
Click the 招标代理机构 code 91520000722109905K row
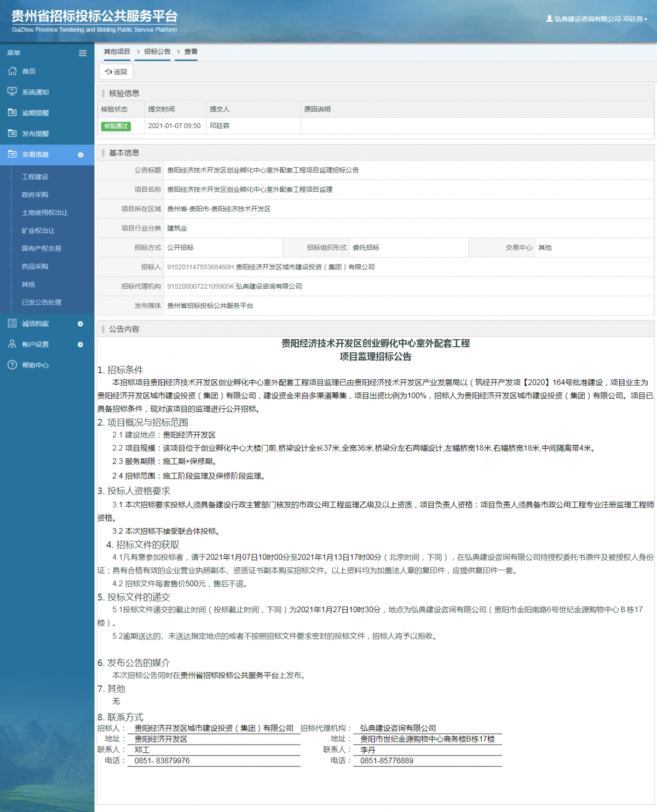pos(234,287)
